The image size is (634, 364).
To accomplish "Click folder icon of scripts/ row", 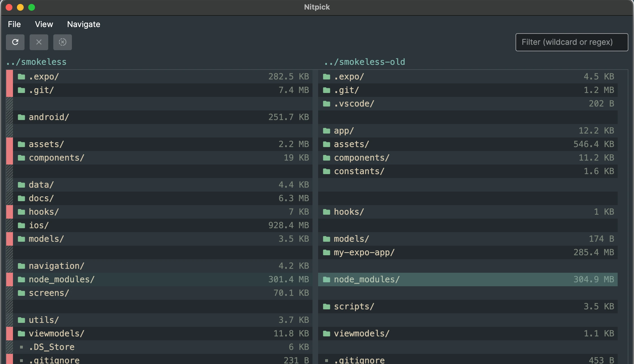I will pyautogui.click(x=327, y=307).
